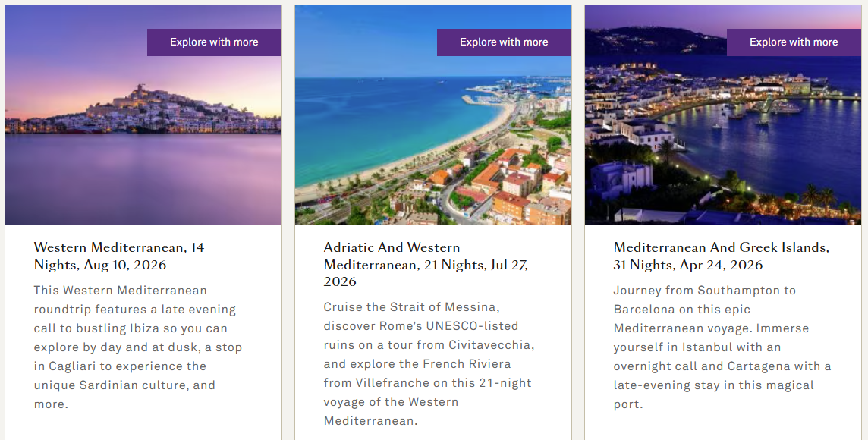This screenshot has height=440, width=868.
Task: Click 'Explore with more' badge on Ibiza sunset photo
Action: (x=214, y=42)
